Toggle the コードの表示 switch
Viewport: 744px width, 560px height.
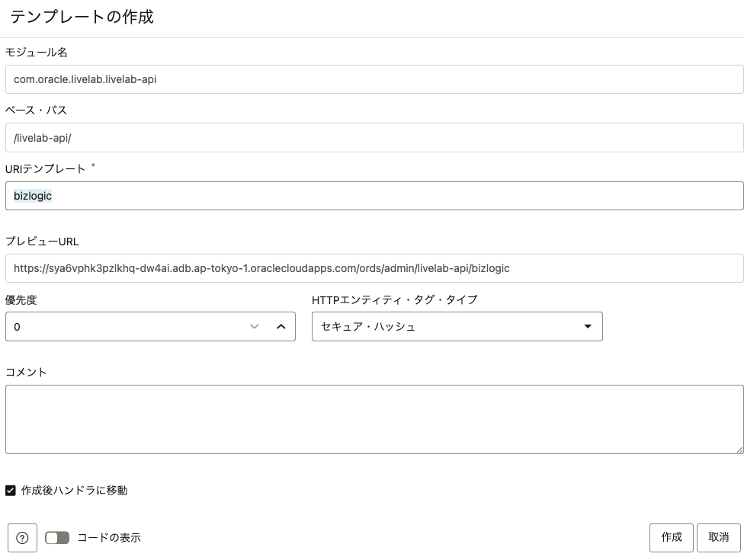[x=57, y=538]
